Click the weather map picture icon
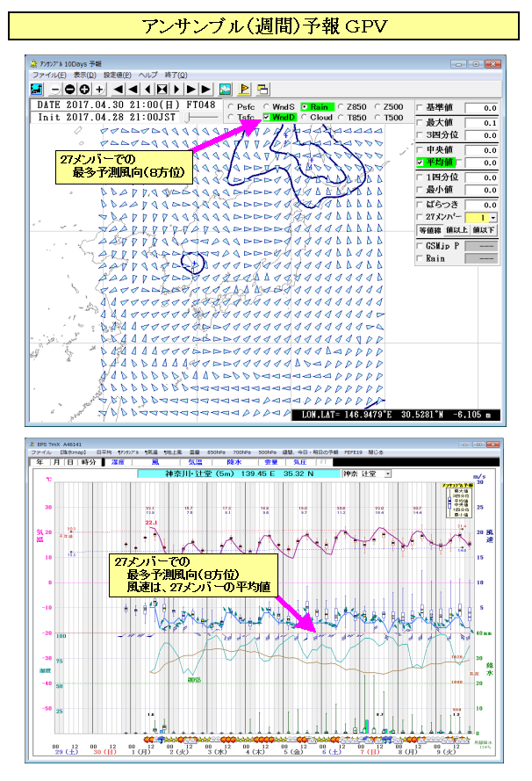Viewport: 532px width, 781px height. coord(225,89)
